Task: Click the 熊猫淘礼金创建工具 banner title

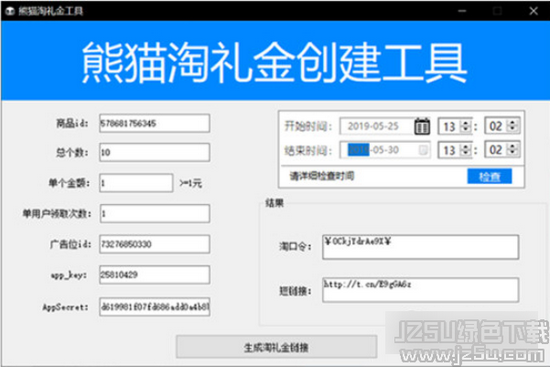Action: [275, 62]
